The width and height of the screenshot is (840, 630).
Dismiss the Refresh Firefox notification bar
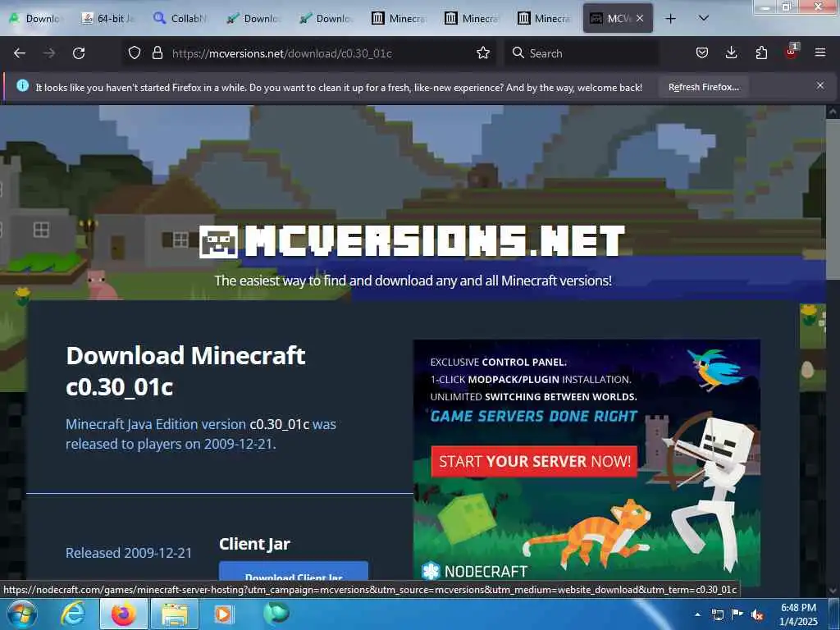[x=819, y=85]
